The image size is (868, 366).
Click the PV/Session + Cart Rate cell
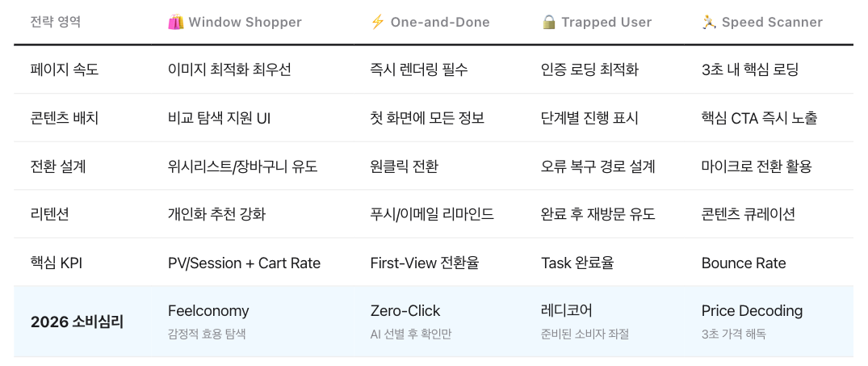(x=244, y=263)
